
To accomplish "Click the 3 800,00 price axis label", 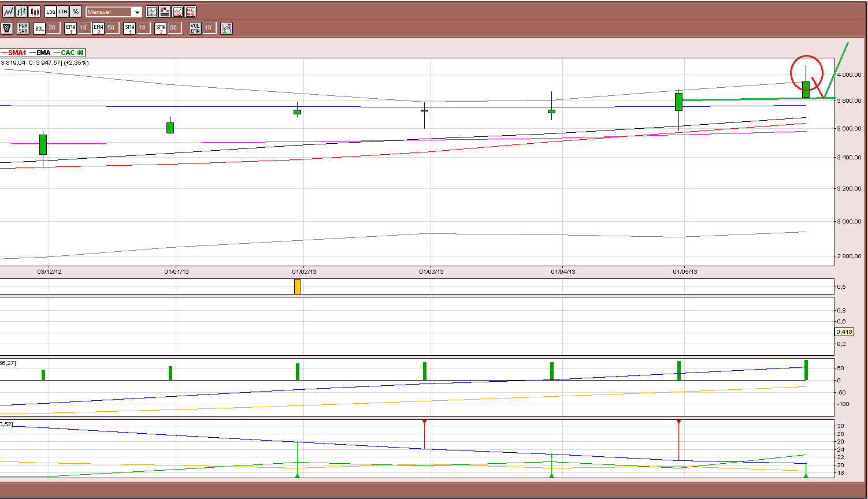I will pyautogui.click(x=849, y=101).
